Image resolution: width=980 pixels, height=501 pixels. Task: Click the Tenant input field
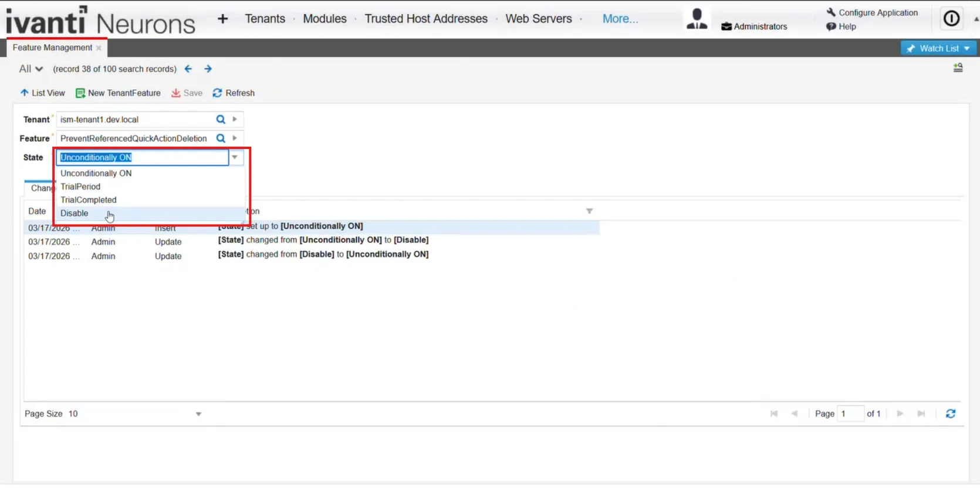pyautogui.click(x=136, y=119)
